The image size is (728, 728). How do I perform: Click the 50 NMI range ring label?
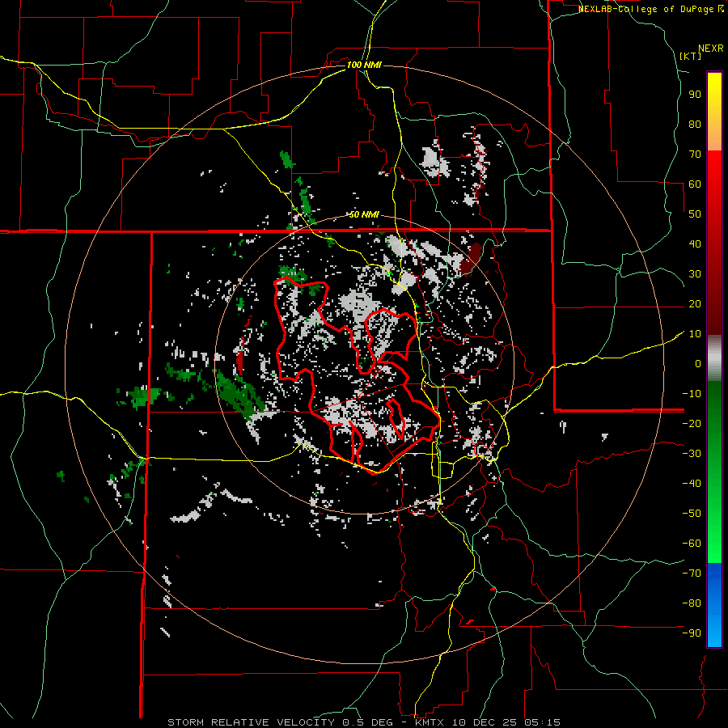coord(364,214)
